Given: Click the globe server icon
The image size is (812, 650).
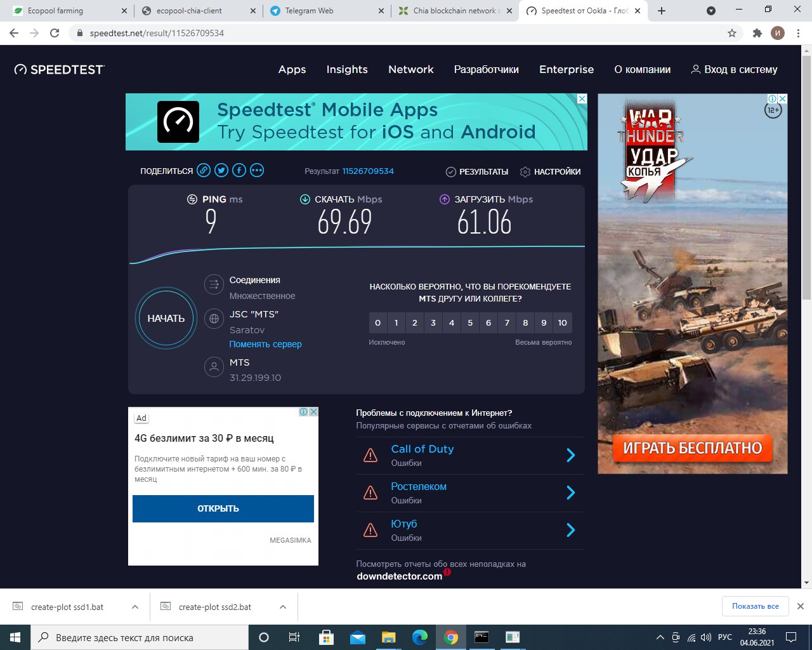Looking at the screenshot, I should coord(214,319).
